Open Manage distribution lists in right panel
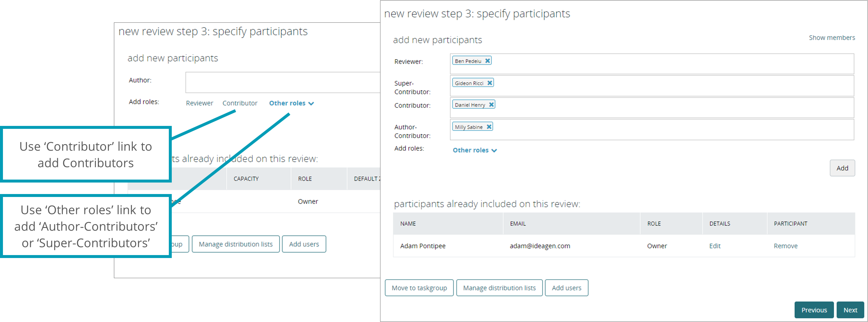The width and height of the screenshot is (868, 322). (x=499, y=288)
